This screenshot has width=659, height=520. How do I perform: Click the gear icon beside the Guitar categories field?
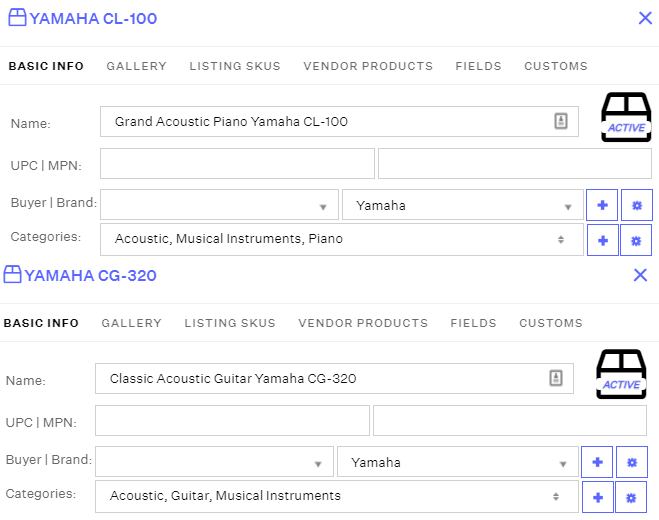[x=631, y=497]
